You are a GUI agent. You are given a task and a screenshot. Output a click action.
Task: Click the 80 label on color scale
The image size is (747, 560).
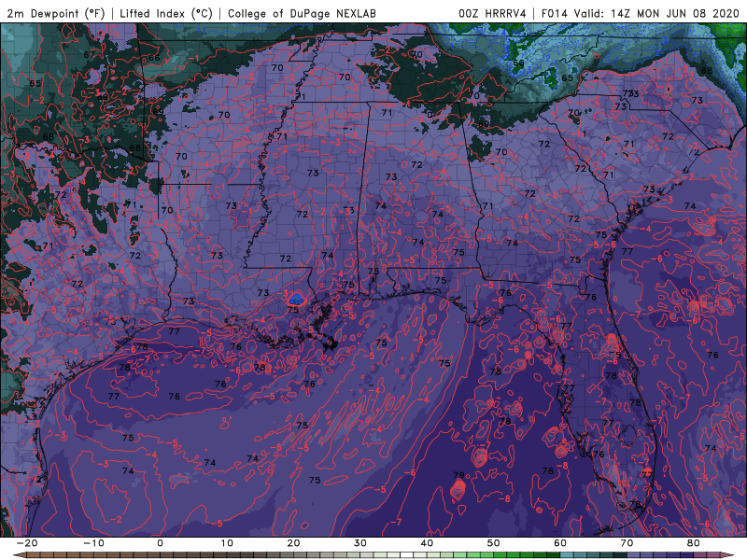point(694,543)
